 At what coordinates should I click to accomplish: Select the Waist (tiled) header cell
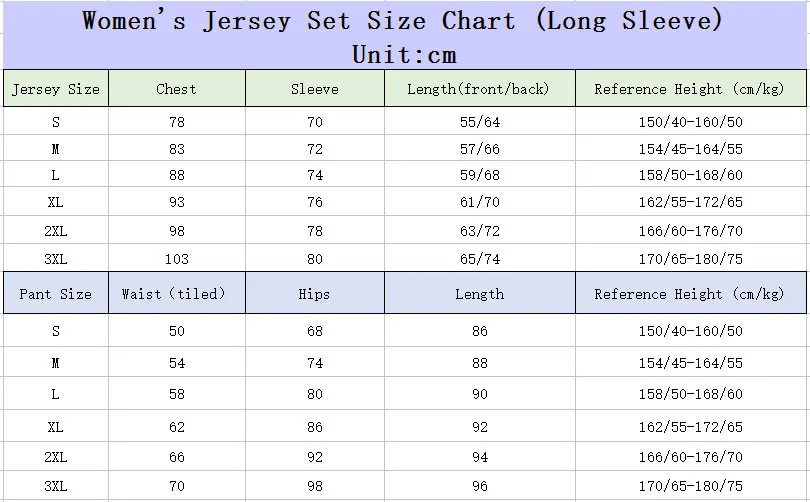pos(177,293)
